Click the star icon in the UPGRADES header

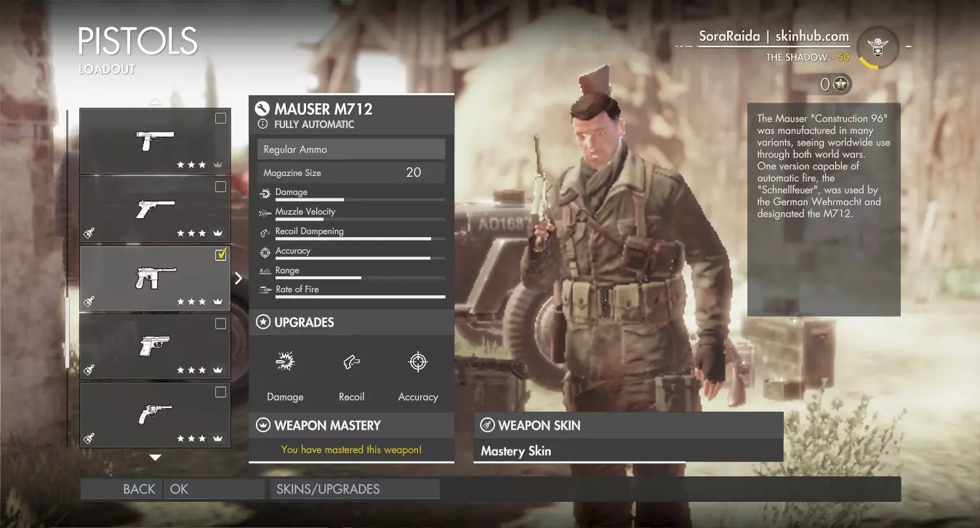click(262, 322)
